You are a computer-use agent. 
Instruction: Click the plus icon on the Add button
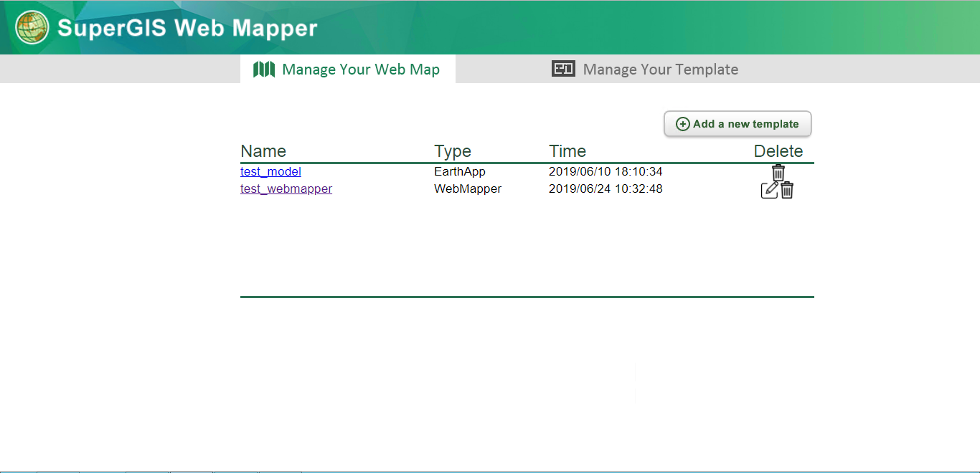683,124
